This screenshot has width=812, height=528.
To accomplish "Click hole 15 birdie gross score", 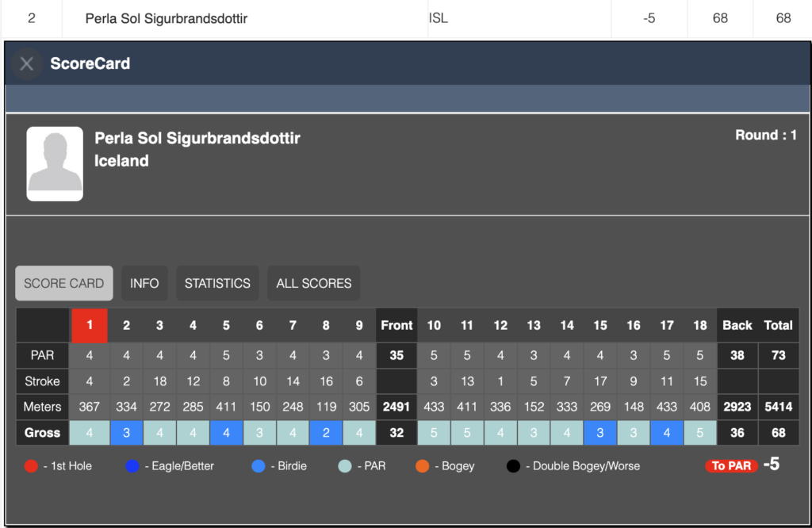I will [600, 433].
